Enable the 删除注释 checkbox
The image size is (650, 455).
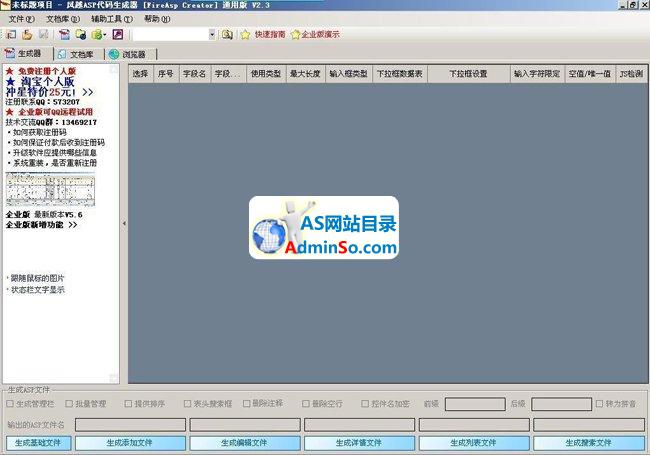click(247, 403)
